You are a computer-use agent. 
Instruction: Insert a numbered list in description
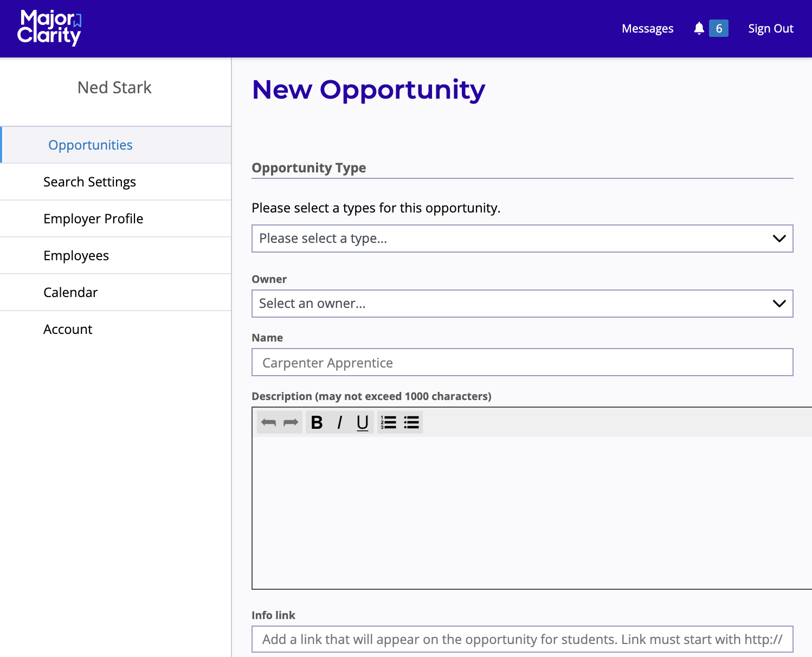coord(389,422)
